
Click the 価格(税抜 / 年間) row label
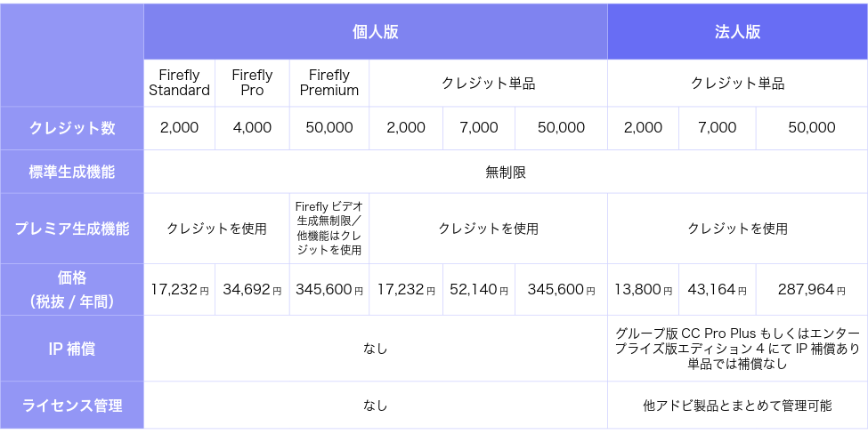[x=72, y=289]
